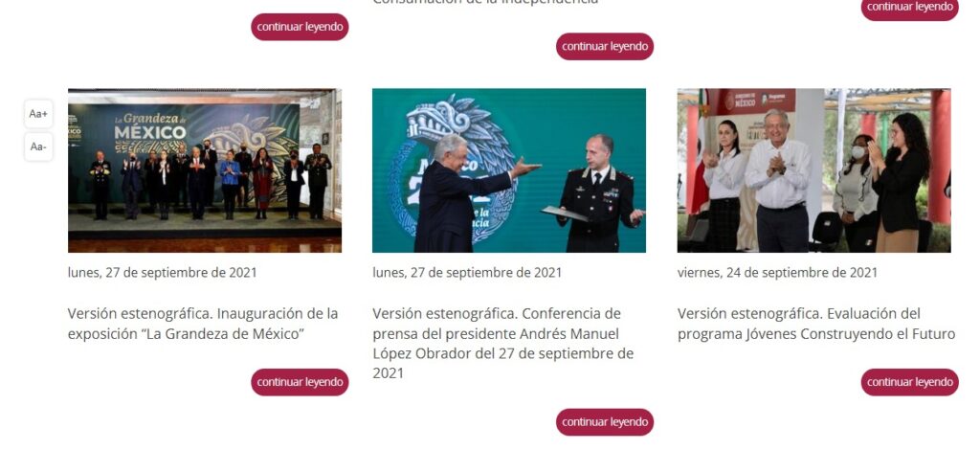Select the date "viernes, 24 de septiembre de 2021"
The width and height of the screenshot is (980, 450).
click(x=777, y=273)
